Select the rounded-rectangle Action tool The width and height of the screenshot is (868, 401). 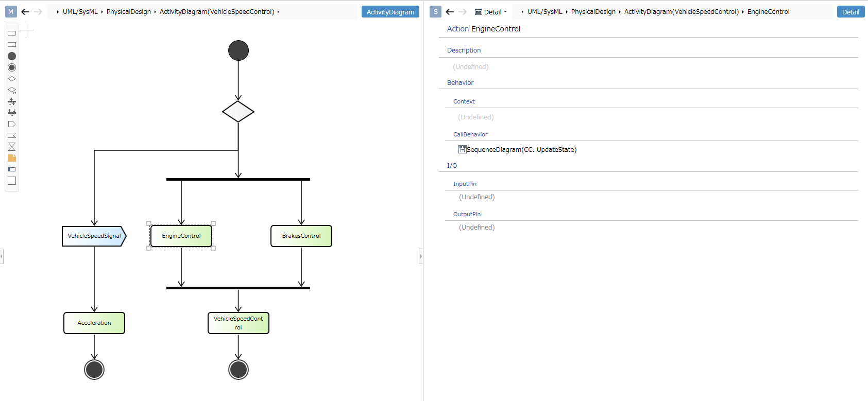pyautogui.click(x=12, y=33)
